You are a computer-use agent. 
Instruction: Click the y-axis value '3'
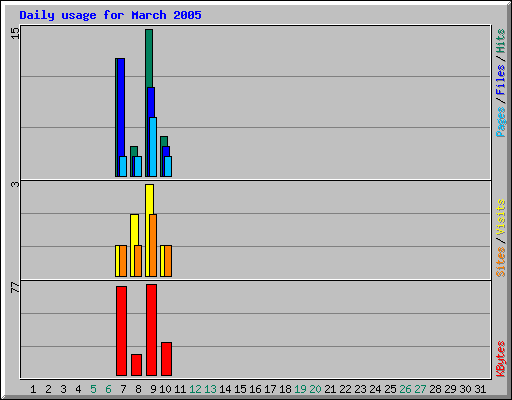pos(15,184)
